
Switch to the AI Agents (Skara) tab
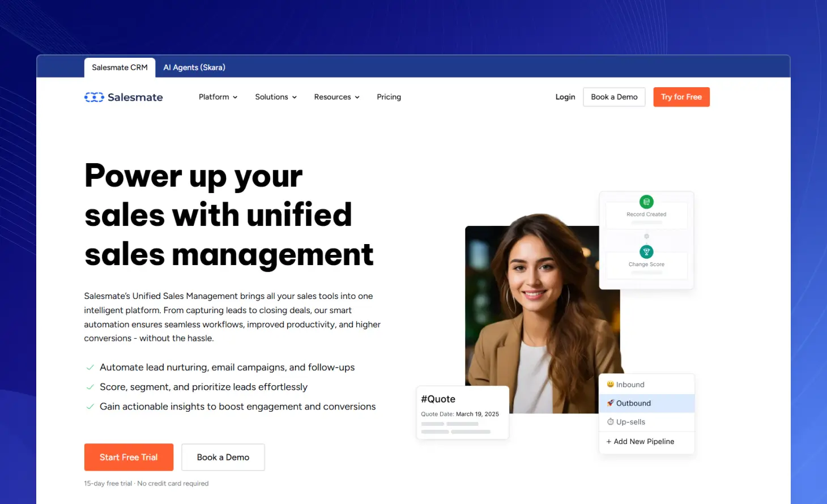coord(194,67)
